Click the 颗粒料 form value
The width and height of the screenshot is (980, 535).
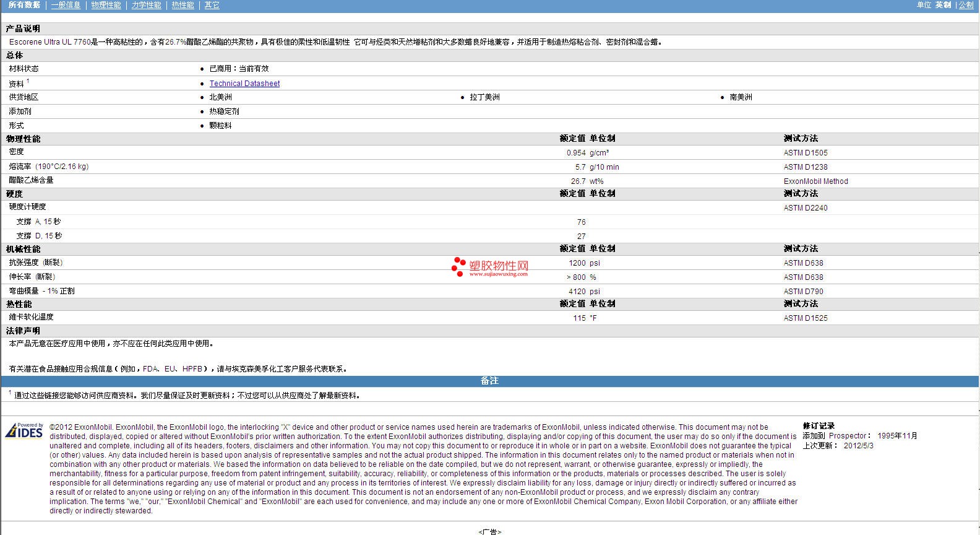220,126
